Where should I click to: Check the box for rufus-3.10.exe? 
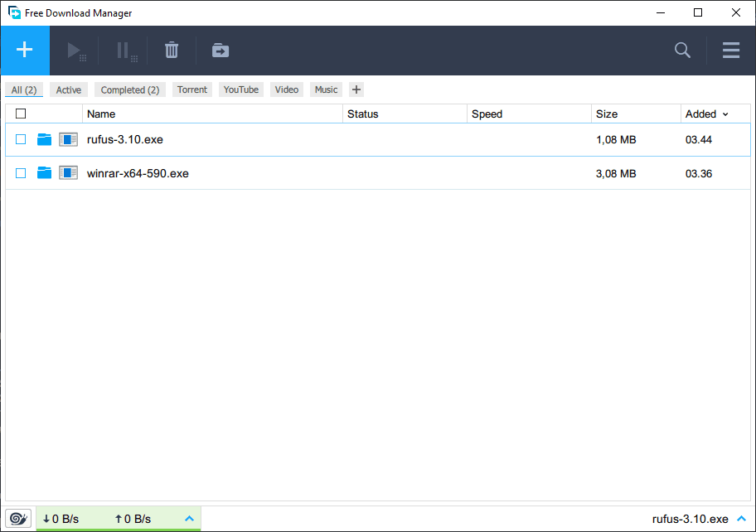click(x=21, y=139)
